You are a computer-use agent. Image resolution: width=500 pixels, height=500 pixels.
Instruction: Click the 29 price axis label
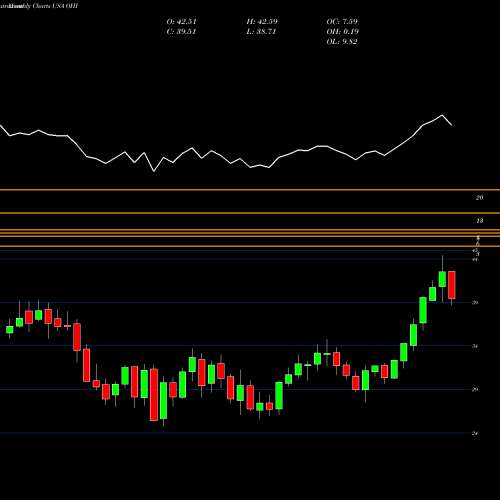tap(475, 390)
